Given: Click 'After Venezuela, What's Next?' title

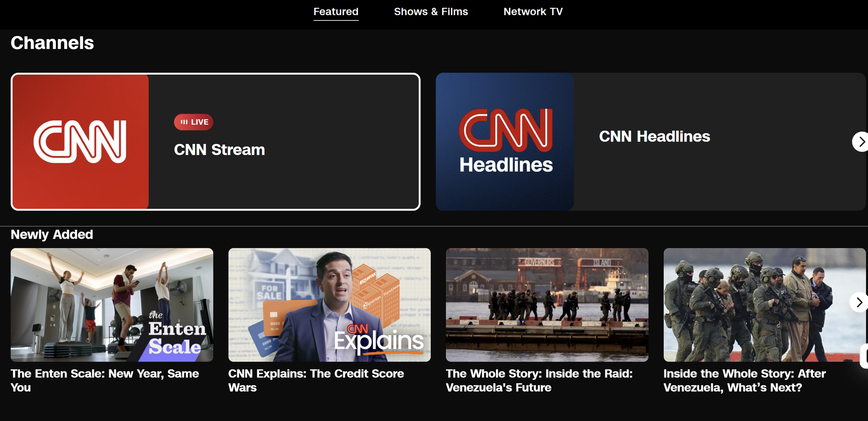Looking at the screenshot, I should [x=744, y=380].
